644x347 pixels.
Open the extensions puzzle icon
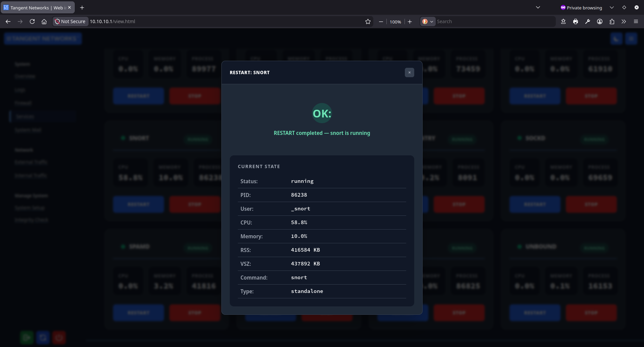(611, 21)
